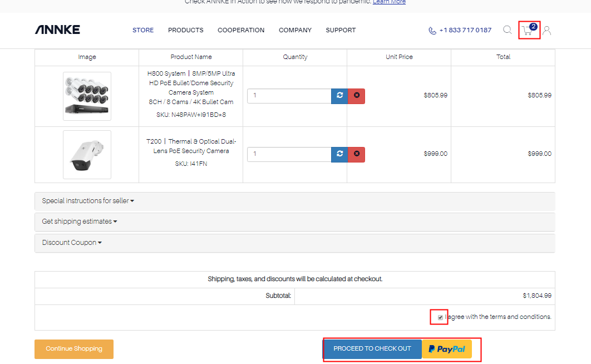Click the Product Name column header

tap(191, 57)
